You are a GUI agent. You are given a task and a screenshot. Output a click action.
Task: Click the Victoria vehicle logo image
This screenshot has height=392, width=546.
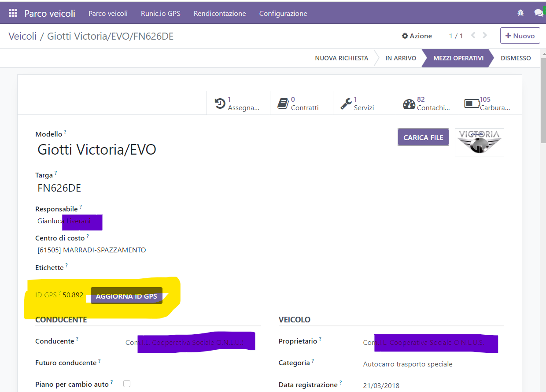[480, 142]
